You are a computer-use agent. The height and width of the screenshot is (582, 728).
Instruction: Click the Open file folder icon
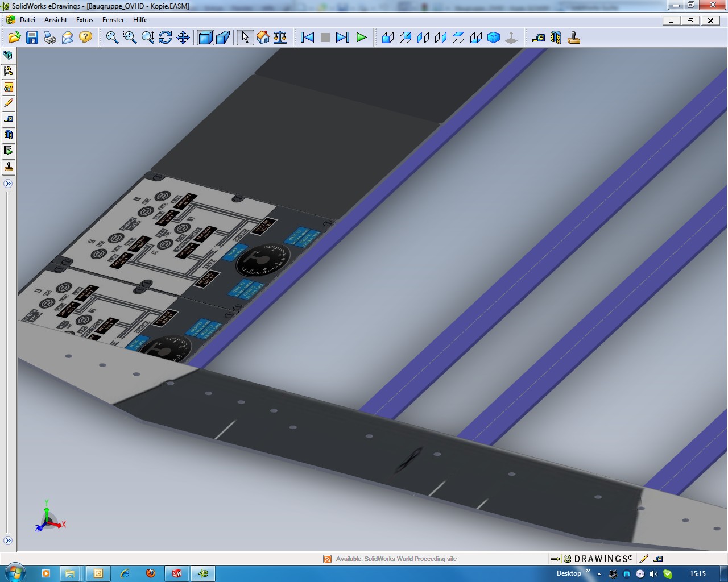[14, 38]
